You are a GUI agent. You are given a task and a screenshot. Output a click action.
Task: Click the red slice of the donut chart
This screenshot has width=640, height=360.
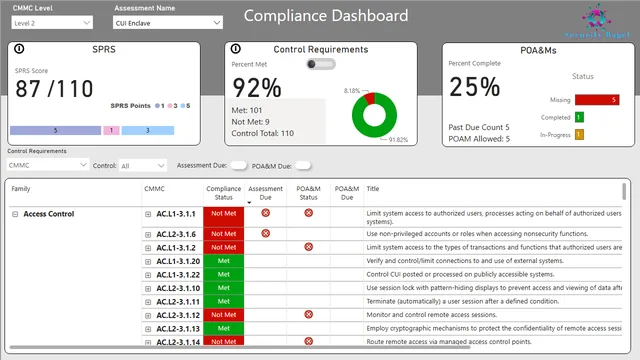tap(370, 98)
